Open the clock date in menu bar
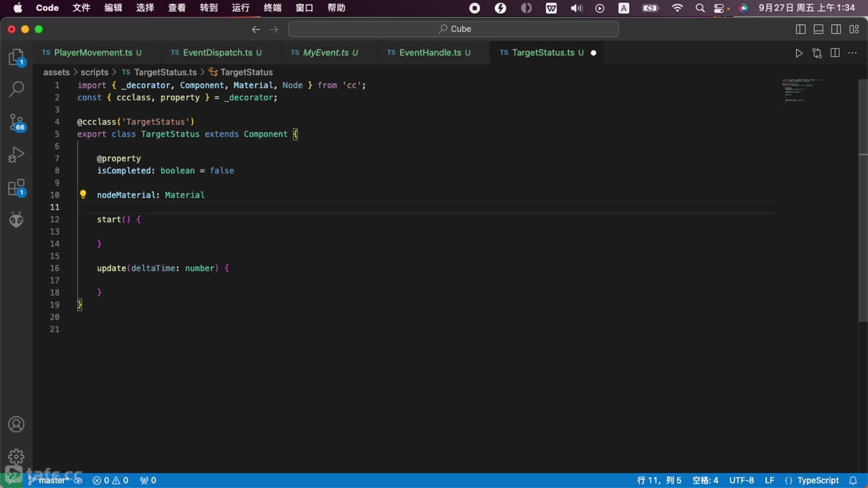The image size is (868, 488). coord(807,8)
